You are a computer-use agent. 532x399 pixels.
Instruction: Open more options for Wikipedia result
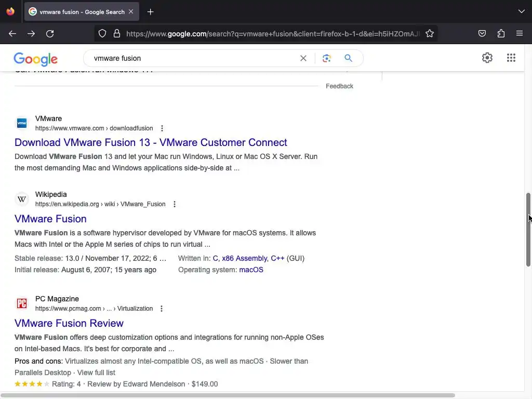click(175, 204)
